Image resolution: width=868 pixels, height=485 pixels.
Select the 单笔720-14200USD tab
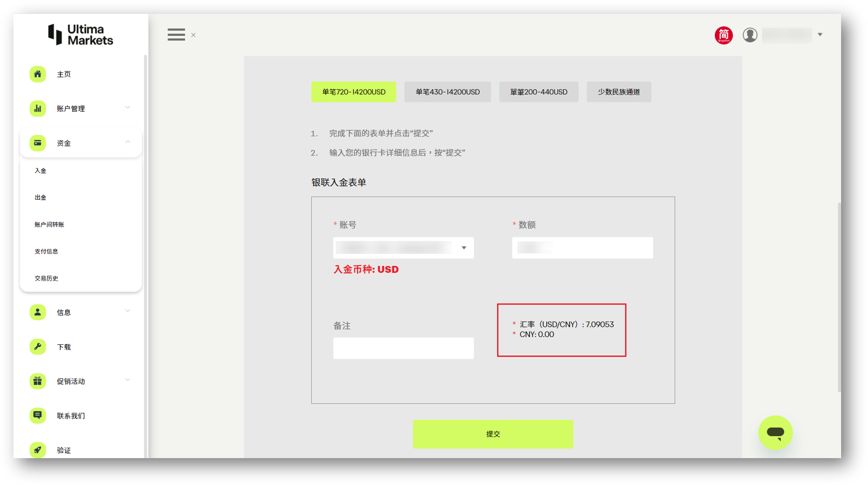pyautogui.click(x=354, y=92)
